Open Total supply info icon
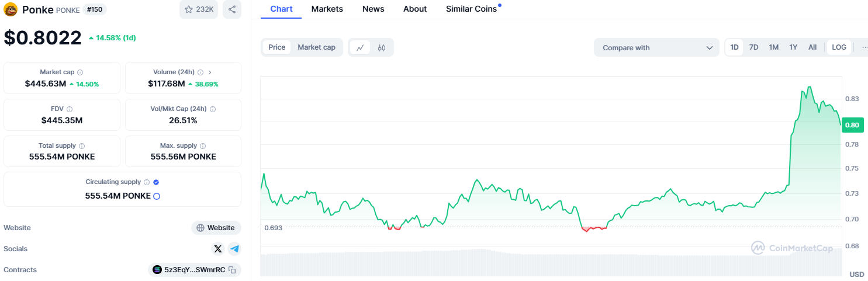This screenshot has width=868, height=281. [82, 146]
